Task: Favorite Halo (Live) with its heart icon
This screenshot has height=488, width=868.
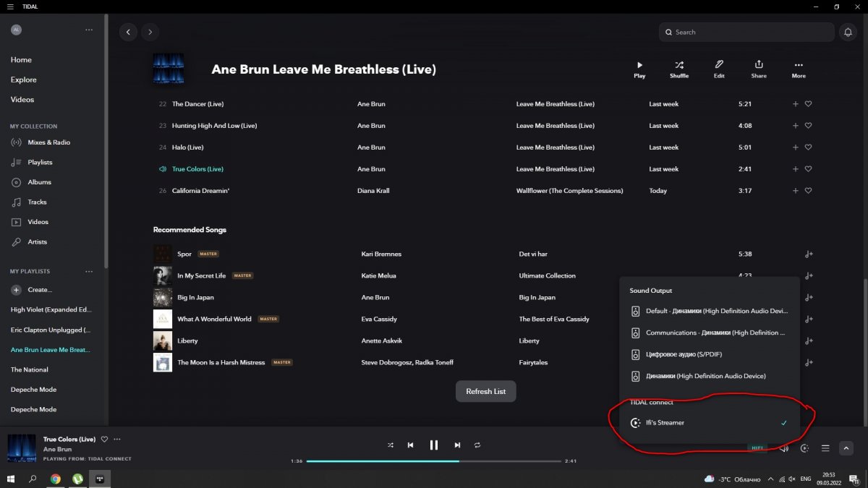Action: tap(809, 147)
